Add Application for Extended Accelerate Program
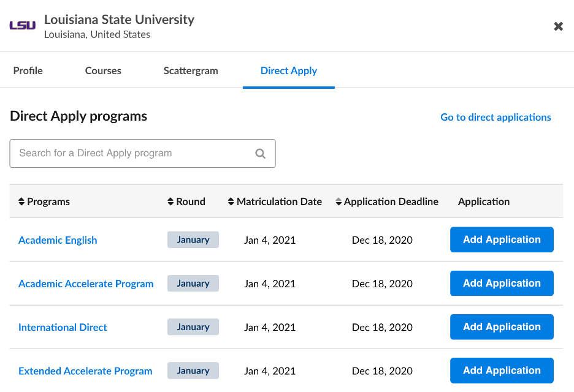574x392 pixels. [502, 371]
